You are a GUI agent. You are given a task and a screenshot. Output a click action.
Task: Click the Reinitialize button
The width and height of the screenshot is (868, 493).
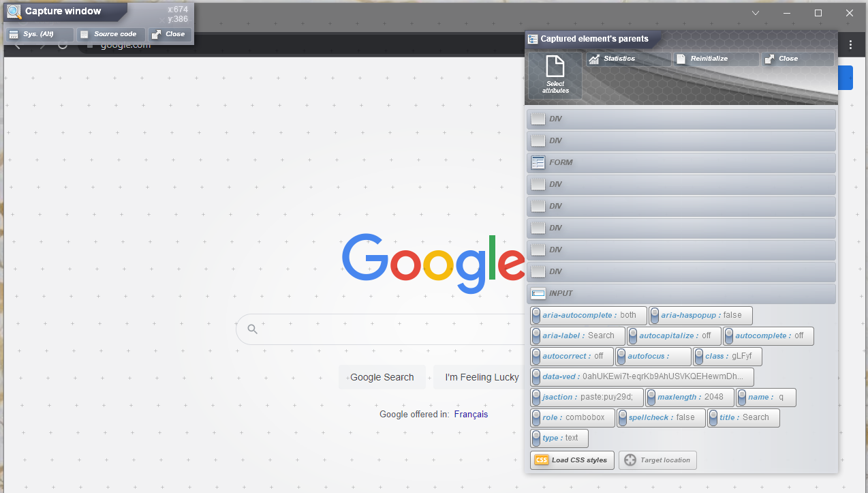click(716, 59)
